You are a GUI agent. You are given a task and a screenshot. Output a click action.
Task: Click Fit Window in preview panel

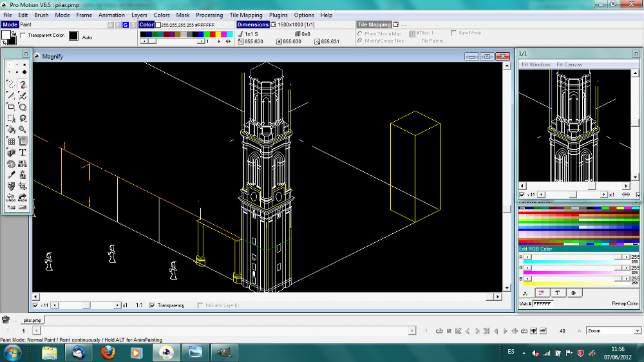coord(536,64)
